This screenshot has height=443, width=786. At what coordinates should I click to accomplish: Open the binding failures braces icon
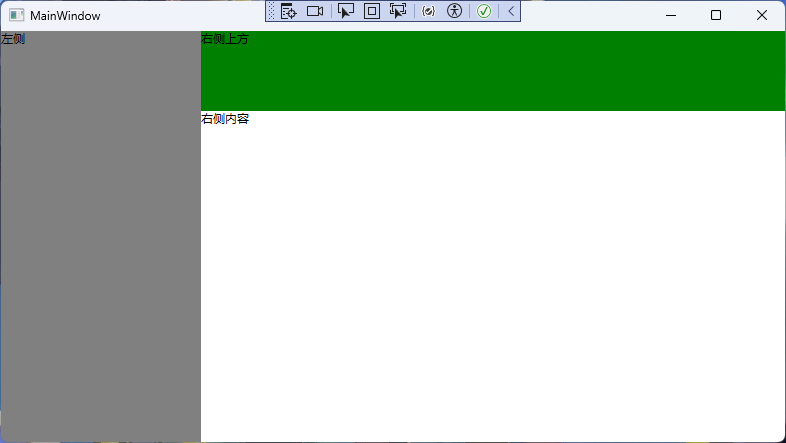coord(428,11)
